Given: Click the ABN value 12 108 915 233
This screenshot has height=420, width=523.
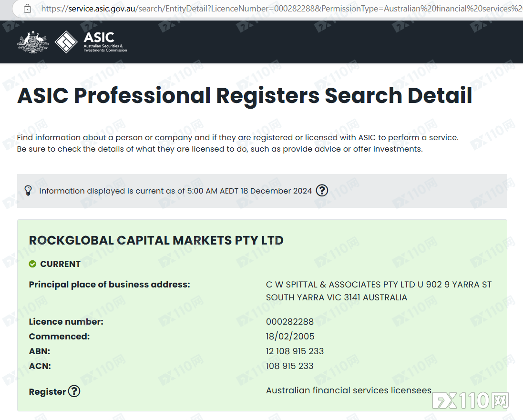Looking at the screenshot, I should [295, 351].
